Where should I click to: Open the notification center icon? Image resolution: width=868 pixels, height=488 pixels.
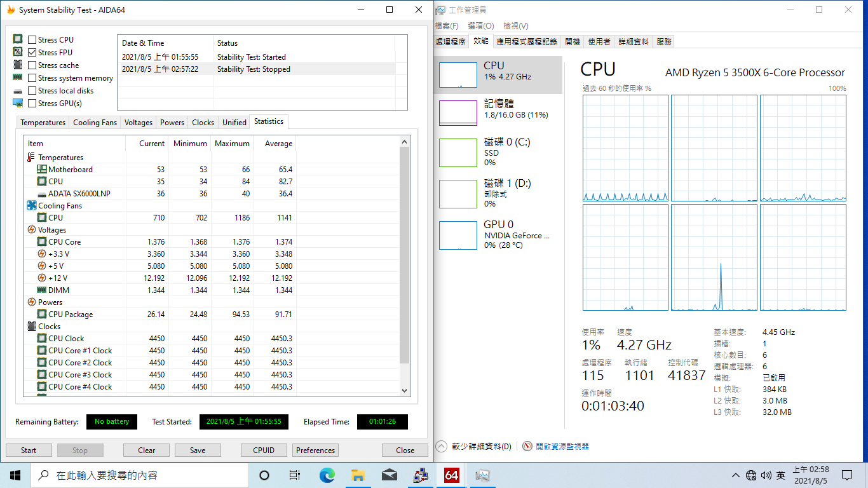point(847,475)
